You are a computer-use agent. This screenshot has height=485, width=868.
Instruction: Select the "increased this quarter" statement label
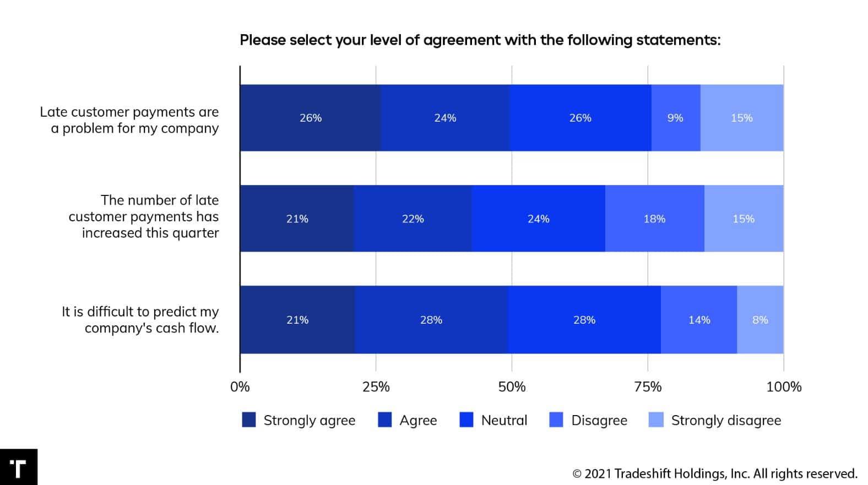[144, 216]
